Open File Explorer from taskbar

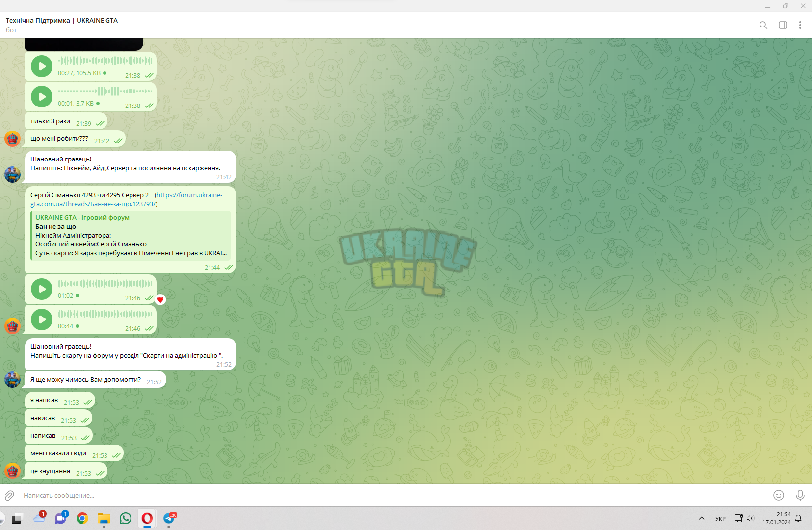pos(104,518)
